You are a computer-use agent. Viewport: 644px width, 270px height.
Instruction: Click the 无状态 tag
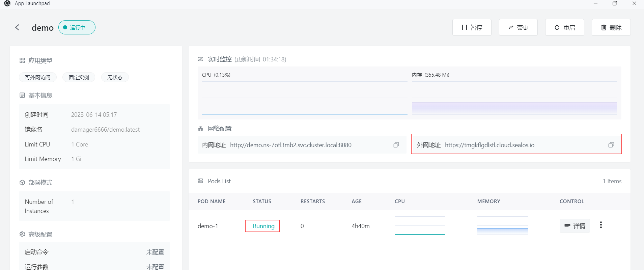[x=115, y=77]
